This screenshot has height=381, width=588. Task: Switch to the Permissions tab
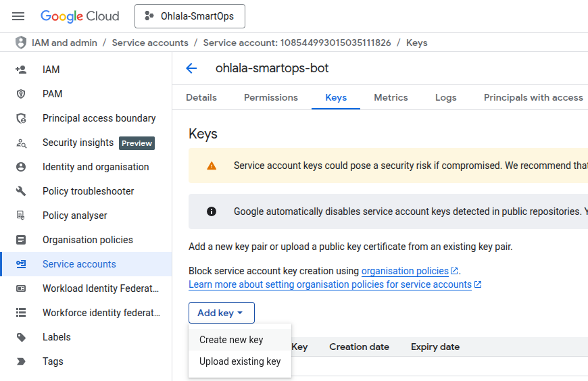pyautogui.click(x=271, y=97)
